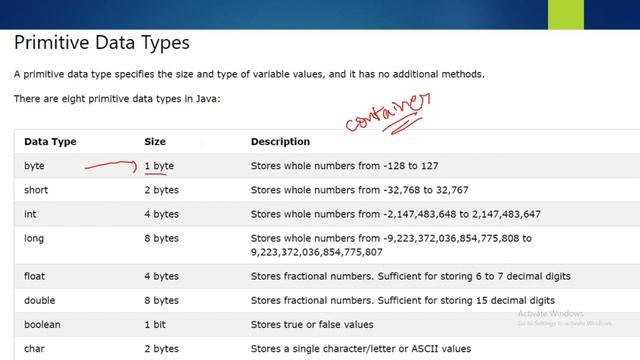This screenshot has height=360, width=640.
Task: Click 'Stores a single character/letter' description
Action: (x=361, y=349)
